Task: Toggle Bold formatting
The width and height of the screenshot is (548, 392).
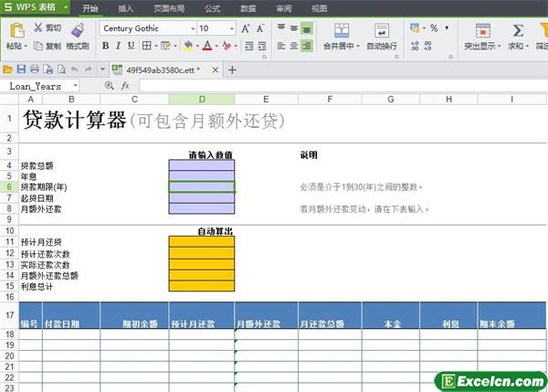Action: coord(105,46)
